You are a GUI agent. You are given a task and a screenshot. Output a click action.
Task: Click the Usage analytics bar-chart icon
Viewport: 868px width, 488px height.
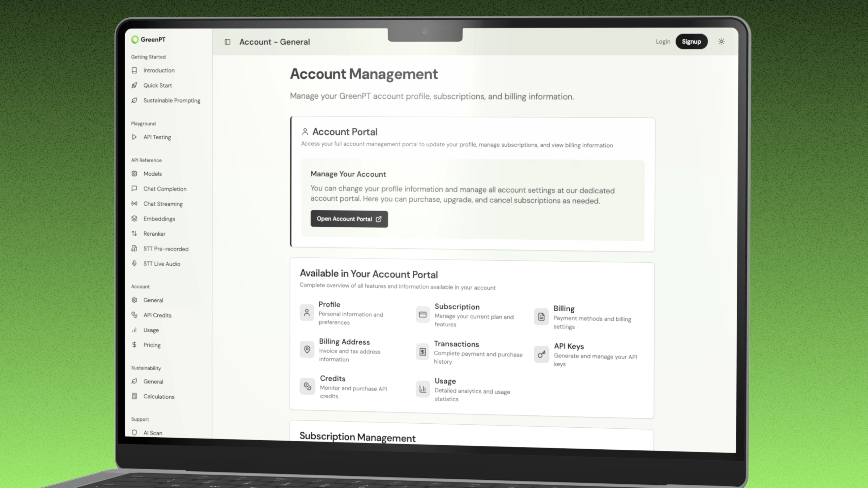tap(422, 389)
